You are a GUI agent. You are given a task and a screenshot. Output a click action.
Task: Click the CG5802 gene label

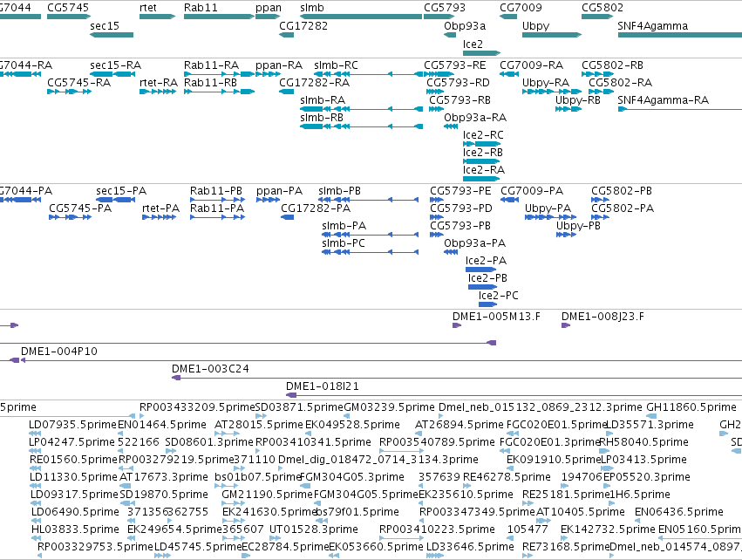[x=602, y=8]
